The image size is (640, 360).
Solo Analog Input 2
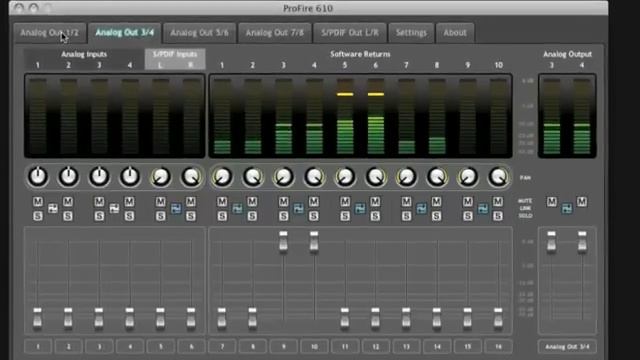tap(68, 216)
